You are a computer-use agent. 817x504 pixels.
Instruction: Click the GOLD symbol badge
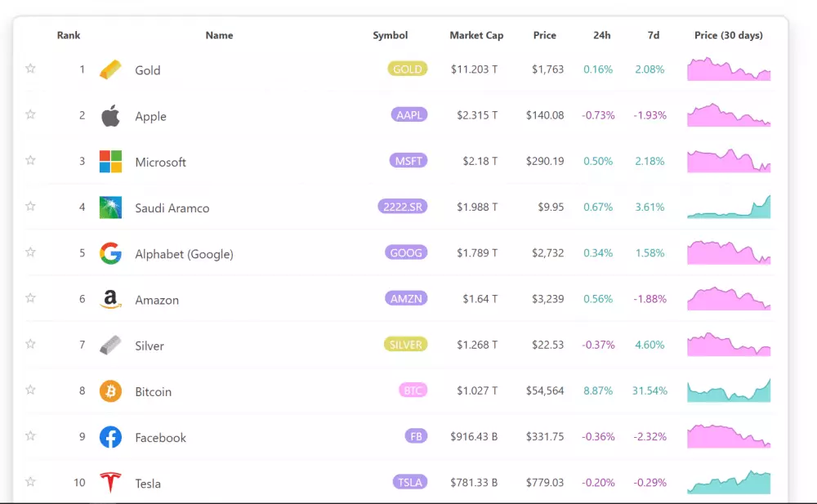[407, 69]
